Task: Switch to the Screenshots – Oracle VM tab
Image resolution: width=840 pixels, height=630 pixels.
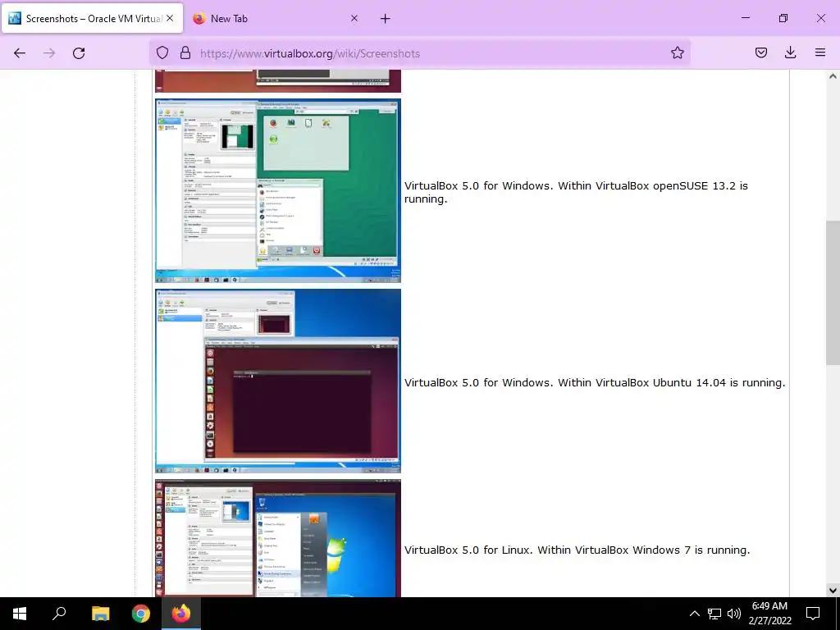Action: 93,18
